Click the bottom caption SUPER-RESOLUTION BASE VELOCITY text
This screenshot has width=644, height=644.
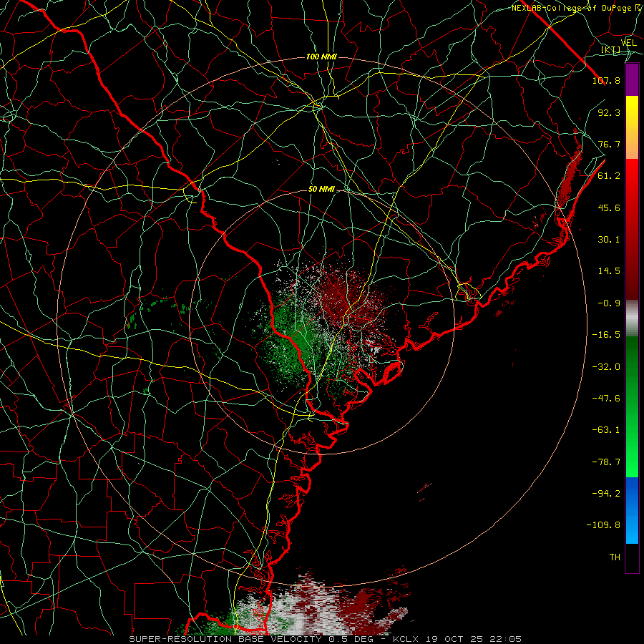[x=225, y=639]
